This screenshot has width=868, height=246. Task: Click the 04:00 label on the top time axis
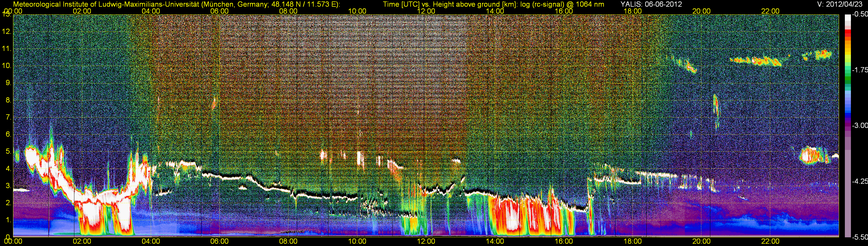151,11
